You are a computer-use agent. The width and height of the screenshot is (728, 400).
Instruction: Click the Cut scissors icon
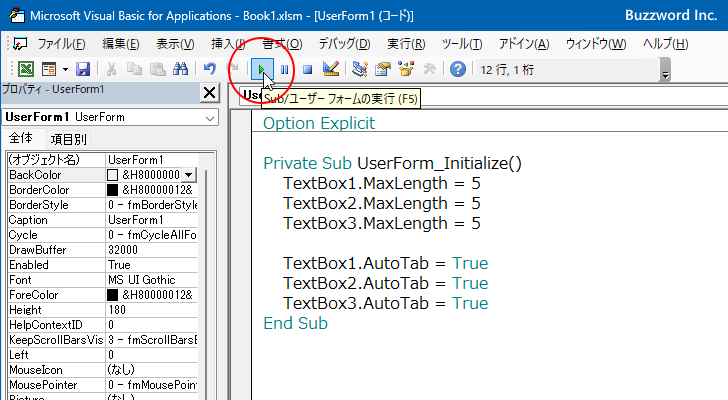click(111, 69)
